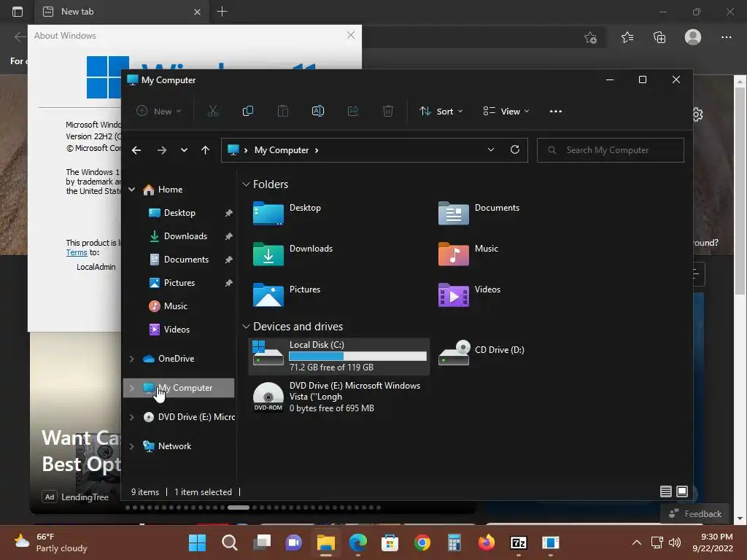Open the weather widget on taskbar
The width and height of the screenshot is (747, 560).
50,542
